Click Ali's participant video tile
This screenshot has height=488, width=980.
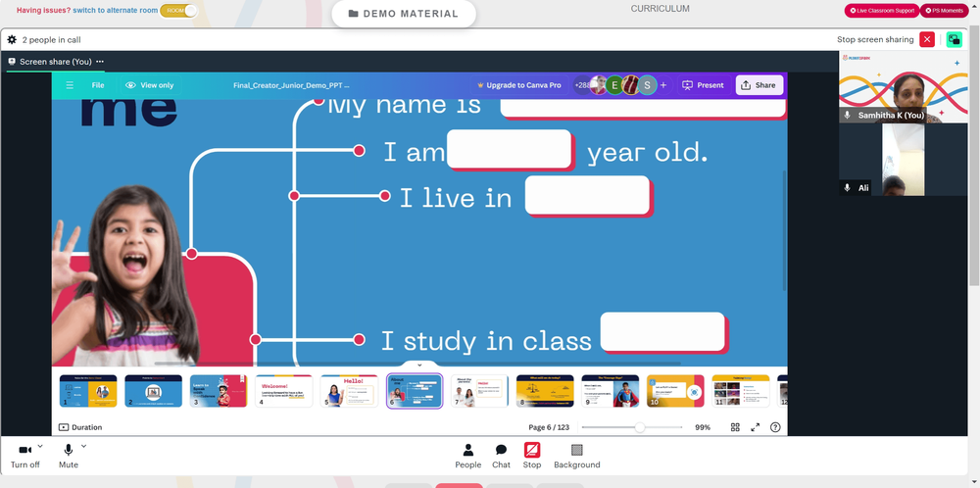pyautogui.click(x=904, y=160)
